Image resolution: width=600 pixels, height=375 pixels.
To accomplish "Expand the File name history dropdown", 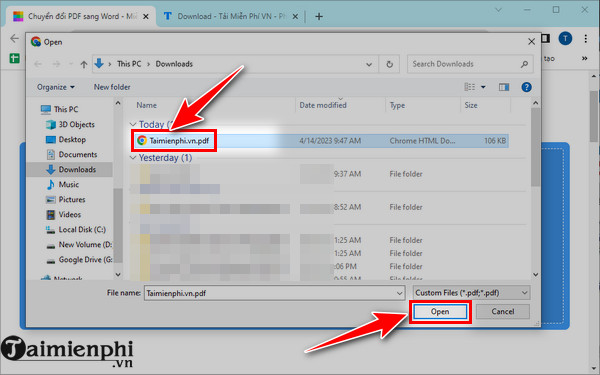I will pyautogui.click(x=399, y=293).
